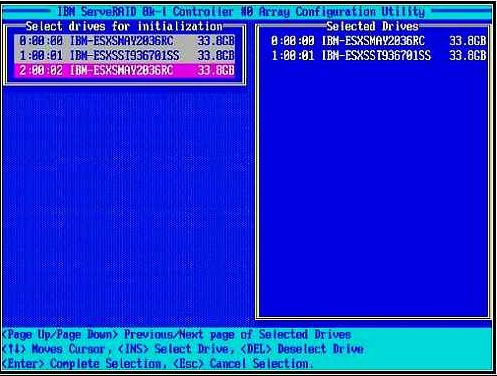This screenshot has height=376, width=497.
Task: Click <Page Up/Page Down> hint in footer
Action: pyautogui.click(x=60, y=334)
